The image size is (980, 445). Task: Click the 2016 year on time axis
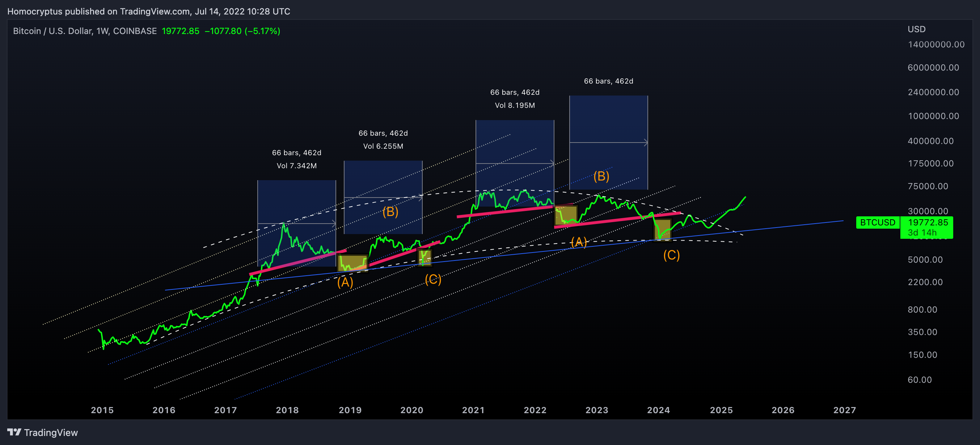tap(164, 410)
